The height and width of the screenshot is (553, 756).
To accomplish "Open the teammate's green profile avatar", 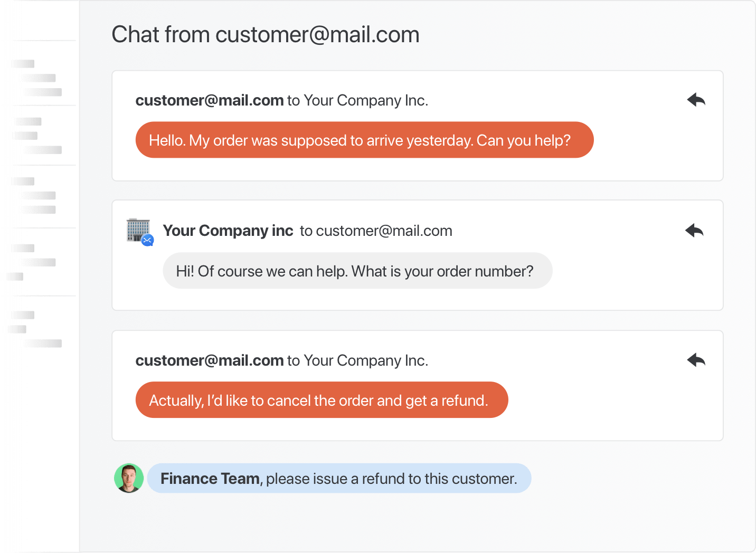I will 129,479.
